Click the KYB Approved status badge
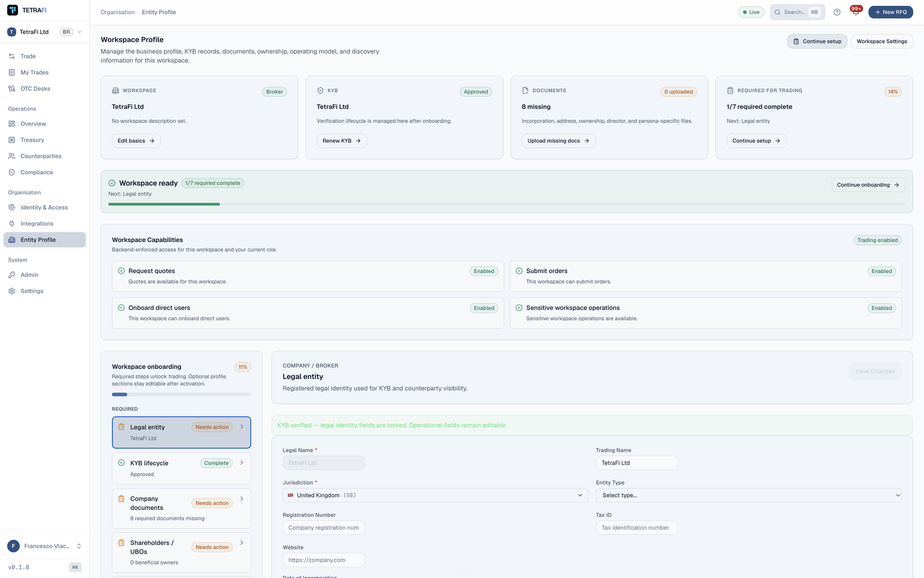This screenshot has height=578, width=924. pos(476,92)
